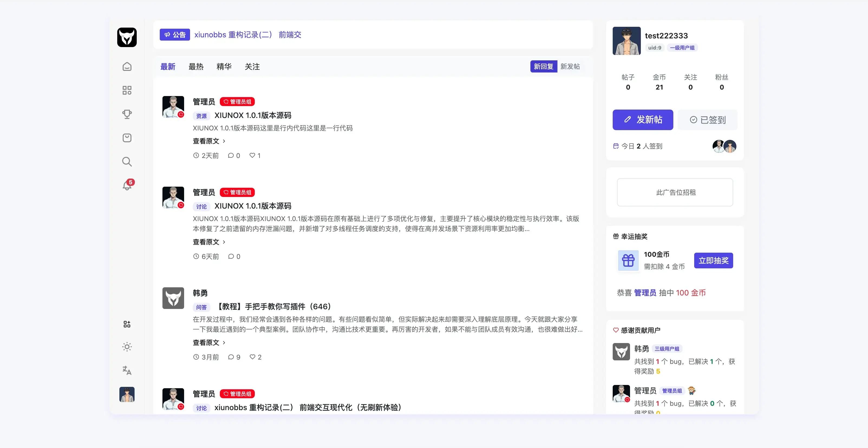The width and height of the screenshot is (868, 448).
Task: Click username test222333
Action: point(666,36)
